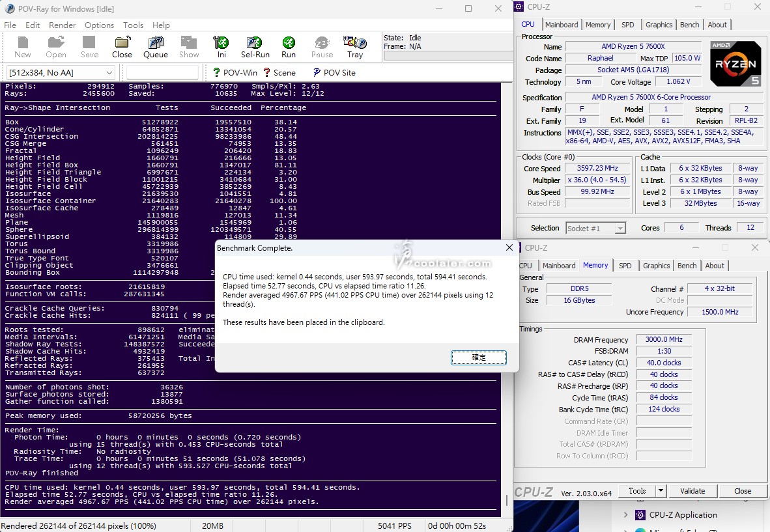This screenshot has height=532, width=770.
Task: Switch to Mainboard tab in lower CPU-Z window
Action: coord(559,266)
